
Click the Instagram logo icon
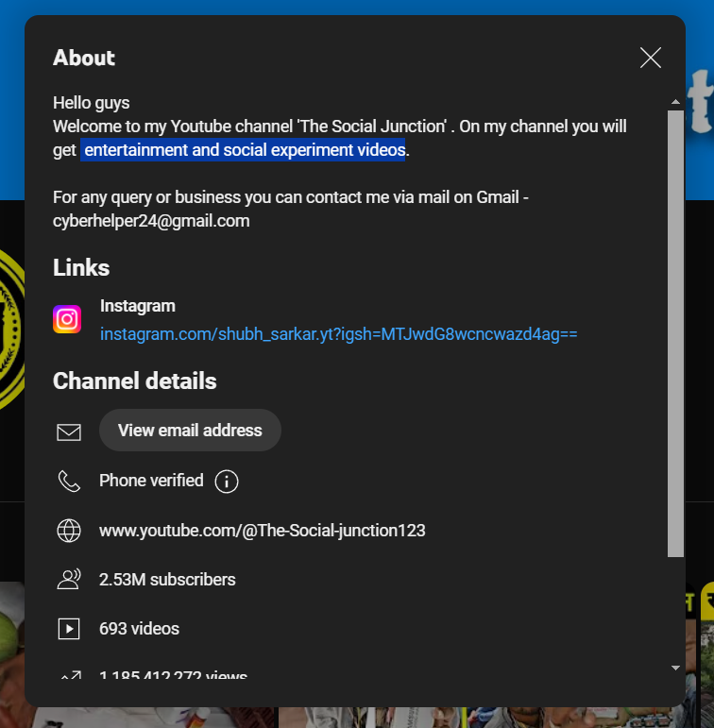(67, 320)
